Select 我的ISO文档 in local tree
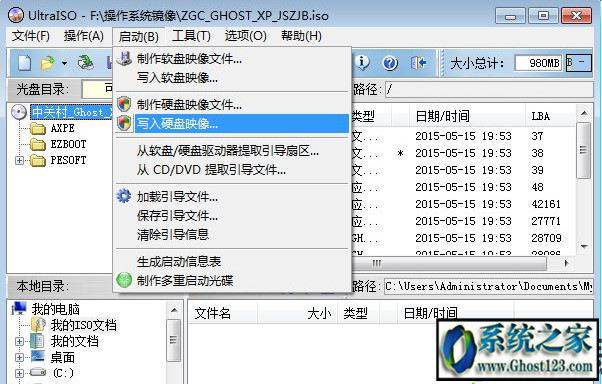The image size is (602, 384). (x=84, y=325)
